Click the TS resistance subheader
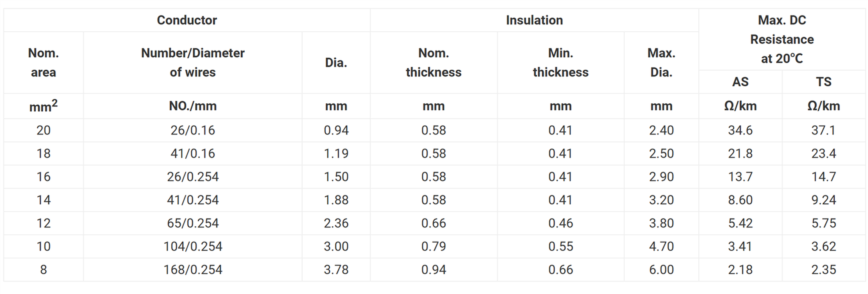The width and height of the screenshot is (868, 294). (823, 82)
